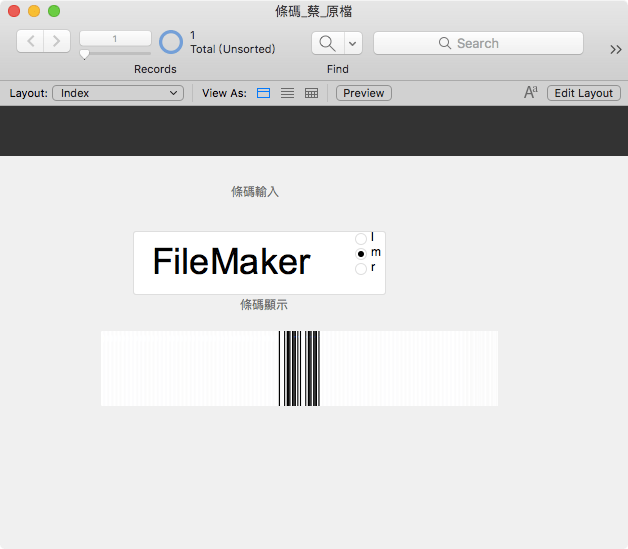Viewport: 628px width, 549px height.
Task: Switch to Table view icon
Action: (x=311, y=93)
